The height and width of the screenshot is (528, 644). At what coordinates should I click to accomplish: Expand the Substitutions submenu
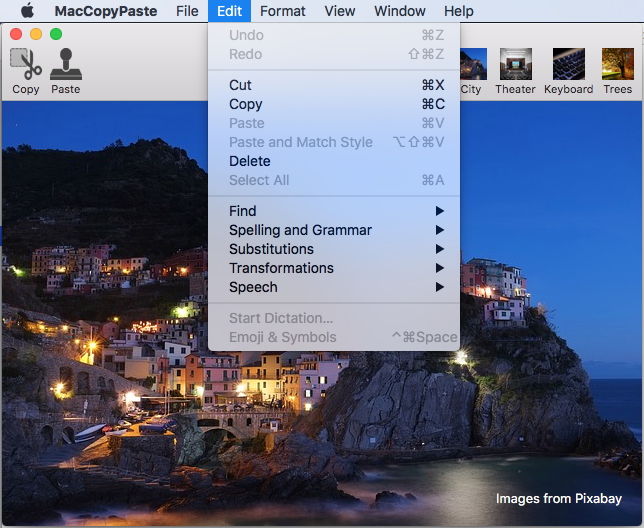click(334, 249)
